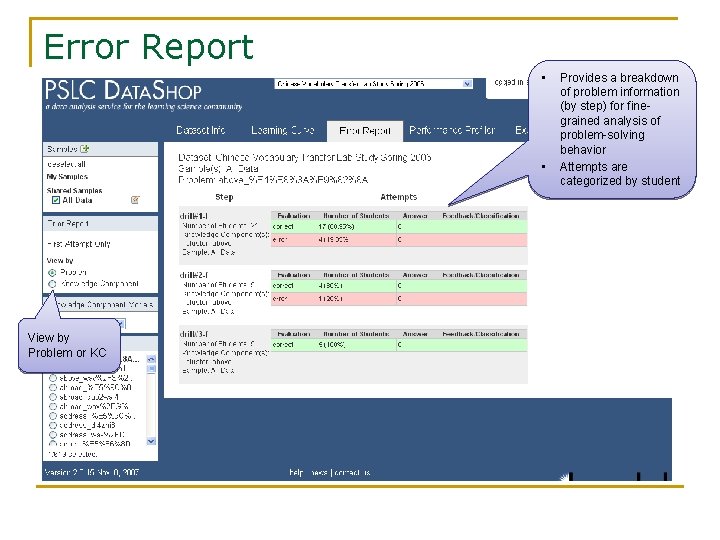Create a new sample with Samples add icon
This screenshot has height=540, width=720.
point(84,149)
